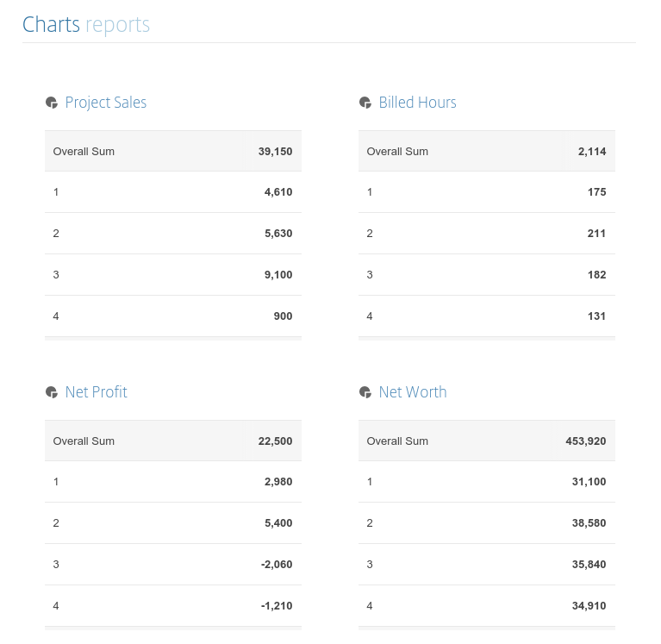
Task: Click the pie chart icon beside Net Profit
Action: click(52, 392)
